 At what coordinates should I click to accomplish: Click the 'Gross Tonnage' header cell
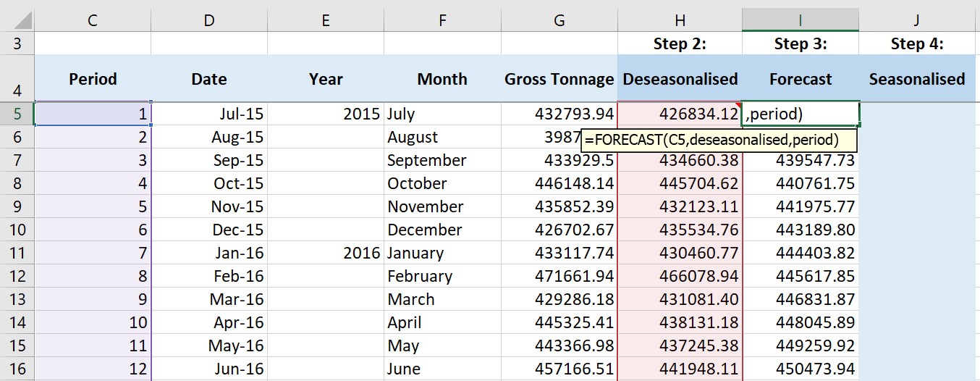pyautogui.click(x=559, y=78)
